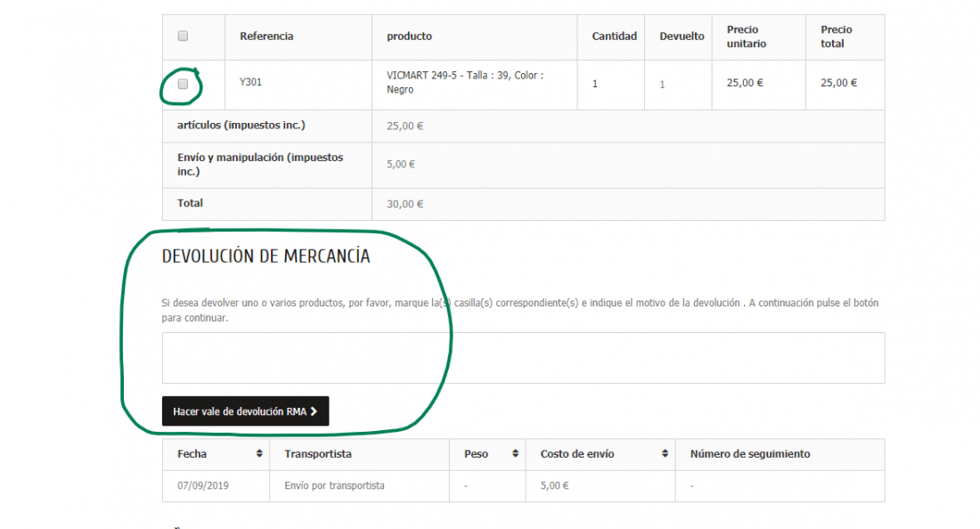This screenshot has height=529, width=980.
Task: Click Envío por transportista cell
Action: (x=334, y=485)
